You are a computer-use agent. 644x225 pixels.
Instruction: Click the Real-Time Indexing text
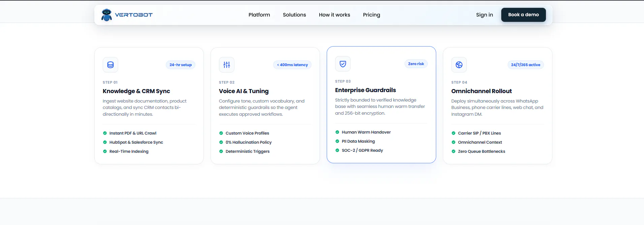pos(129,151)
